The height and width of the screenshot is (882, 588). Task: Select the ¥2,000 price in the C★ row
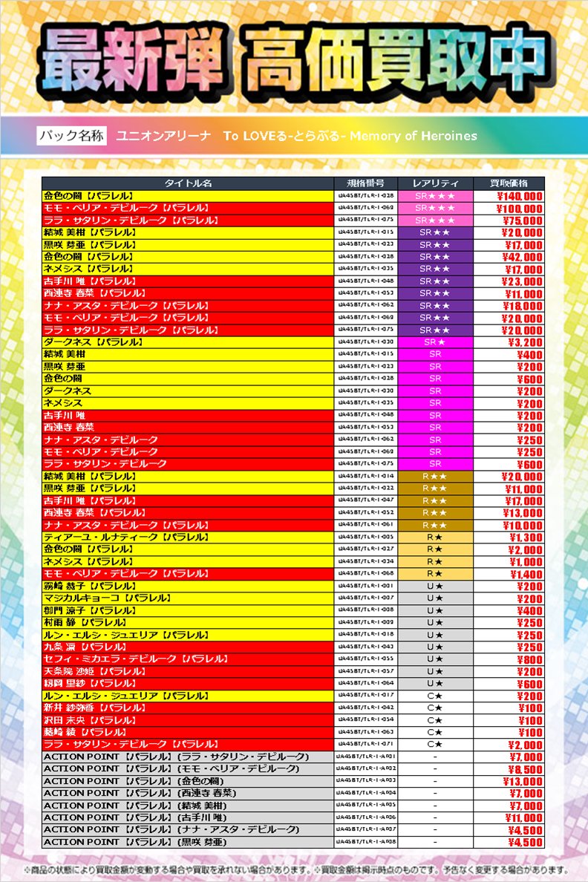509,744
